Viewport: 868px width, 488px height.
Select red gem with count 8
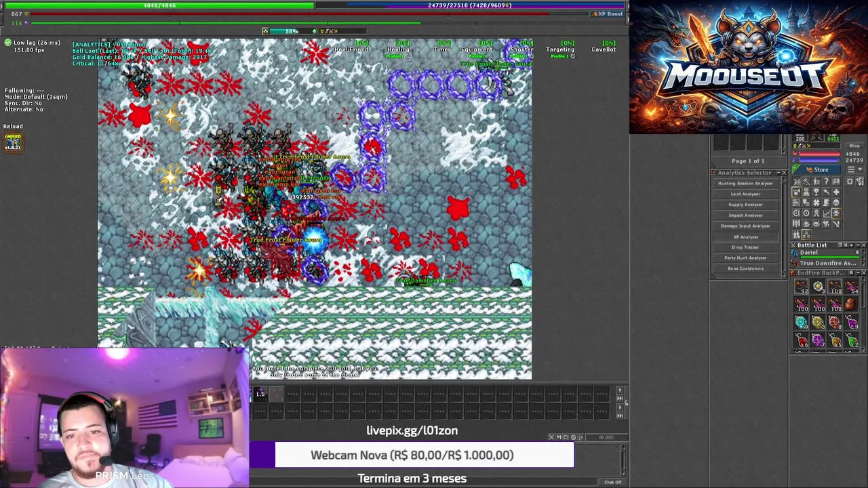click(x=835, y=323)
